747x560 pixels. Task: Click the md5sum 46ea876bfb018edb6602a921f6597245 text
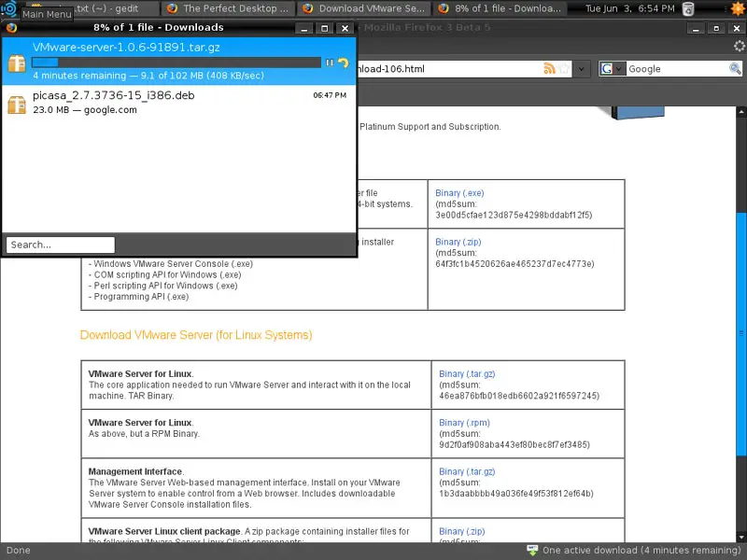tap(519, 396)
